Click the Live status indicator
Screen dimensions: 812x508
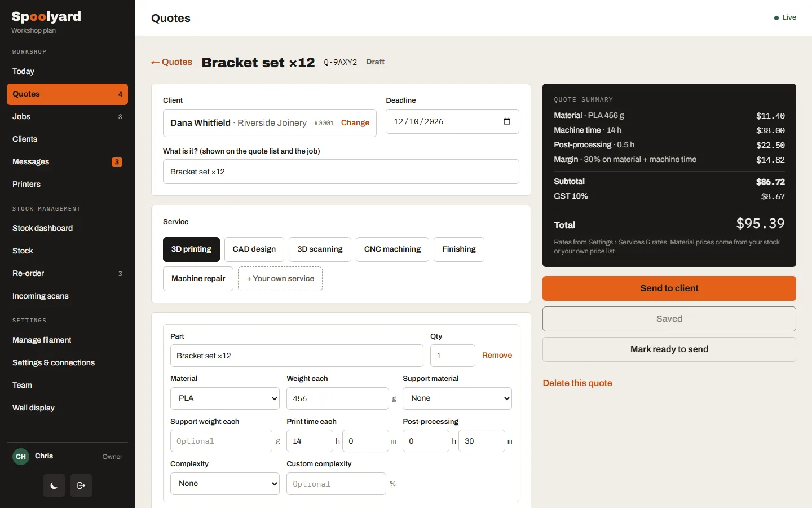pos(785,17)
